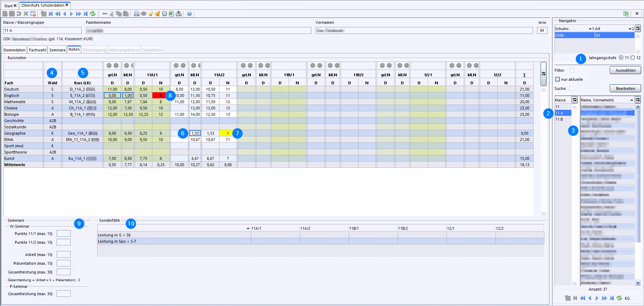The height and width of the screenshot is (306, 644).
Task: Click the Punkte 11/1 input field
Action: 64,234
